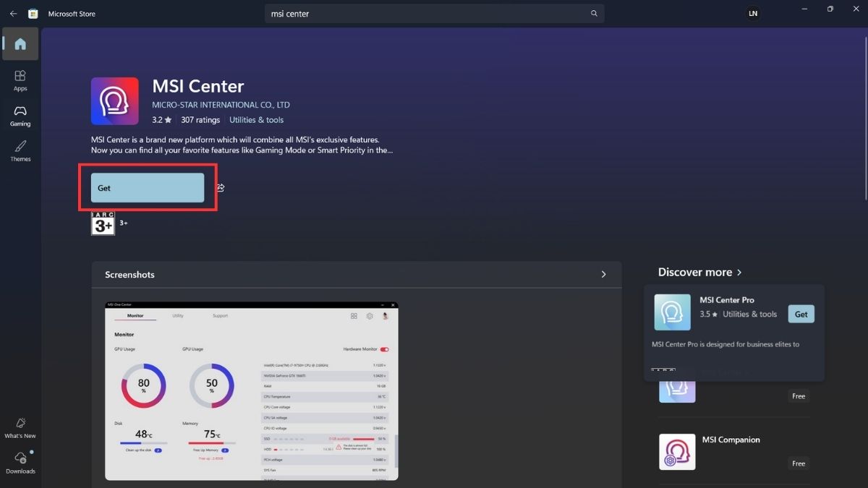This screenshot has width=868, height=488.
Task: Click the Free button for MSI Companion
Action: (x=799, y=463)
